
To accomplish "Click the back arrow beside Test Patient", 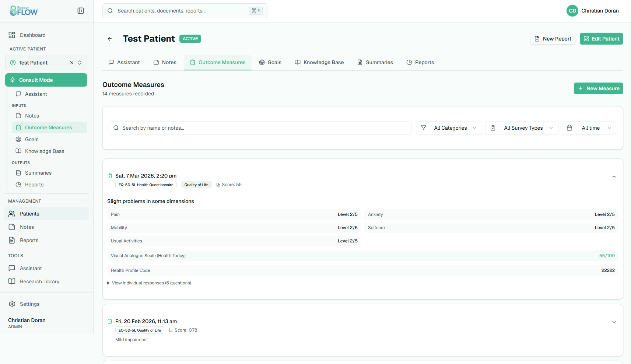I will click(x=110, y=39).
